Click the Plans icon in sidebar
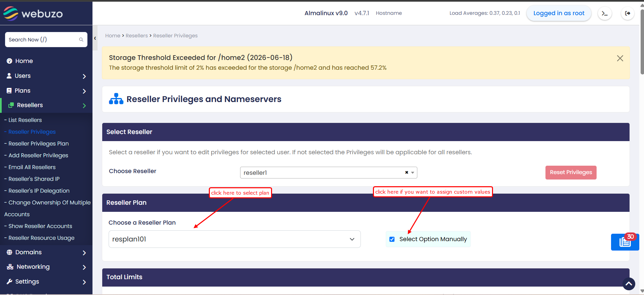644x295 pixels. click(x=9, y=91)
